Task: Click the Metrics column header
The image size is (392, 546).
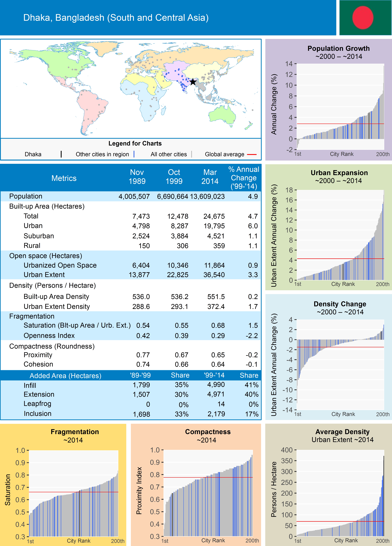Action: click(64, 178)
